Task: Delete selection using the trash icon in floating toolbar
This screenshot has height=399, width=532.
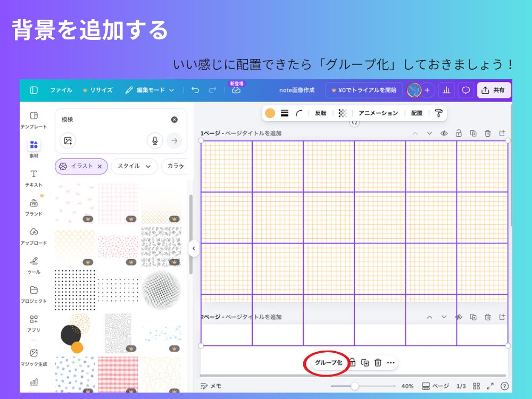Action: (378, 362)
